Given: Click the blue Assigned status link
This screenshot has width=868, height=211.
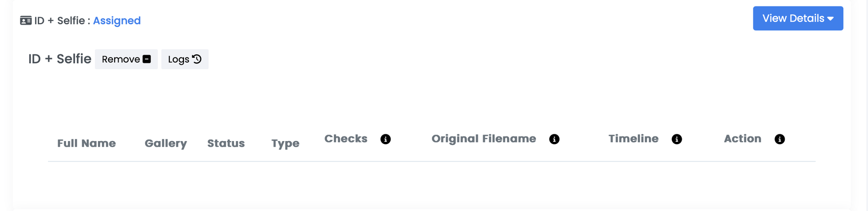Looking at the screenshot, I should tap(117, 20).
